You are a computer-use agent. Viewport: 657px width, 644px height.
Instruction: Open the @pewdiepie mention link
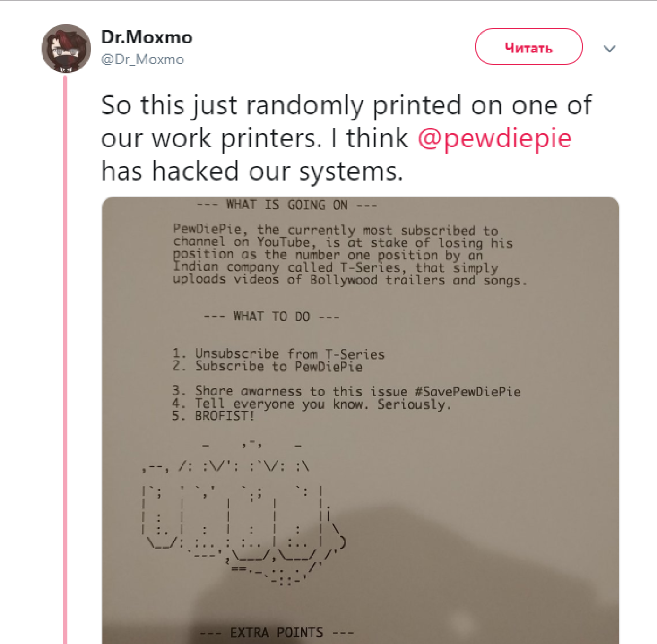click(494, 138)
